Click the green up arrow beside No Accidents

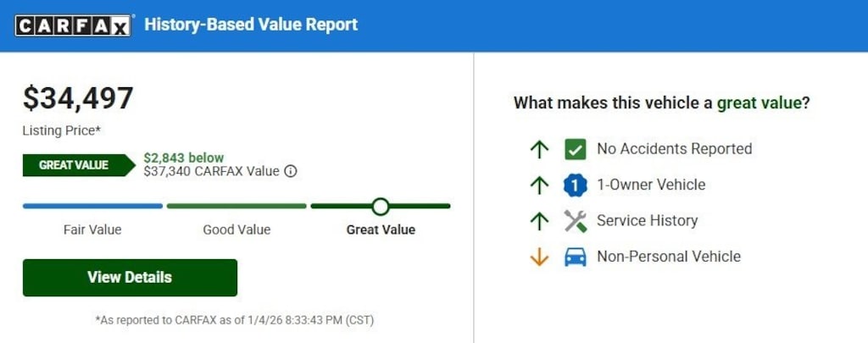539,150
